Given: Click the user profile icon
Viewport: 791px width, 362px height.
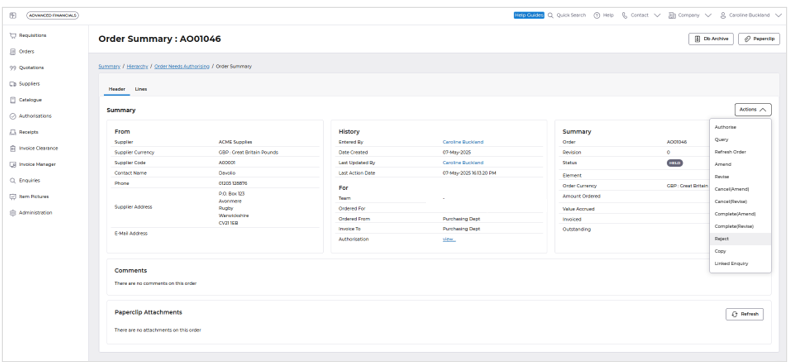Looking at the screenshot, I should tap(723, 15).
